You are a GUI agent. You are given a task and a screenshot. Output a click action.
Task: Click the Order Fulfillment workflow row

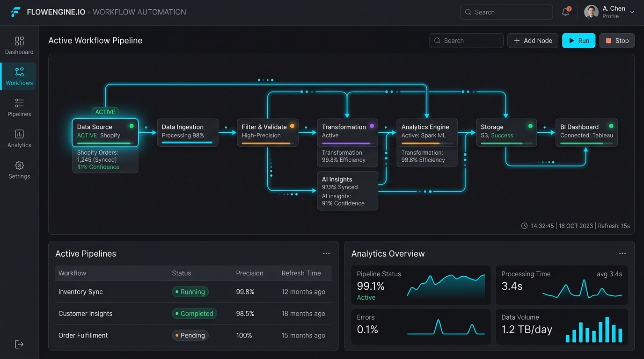[193, 335]
